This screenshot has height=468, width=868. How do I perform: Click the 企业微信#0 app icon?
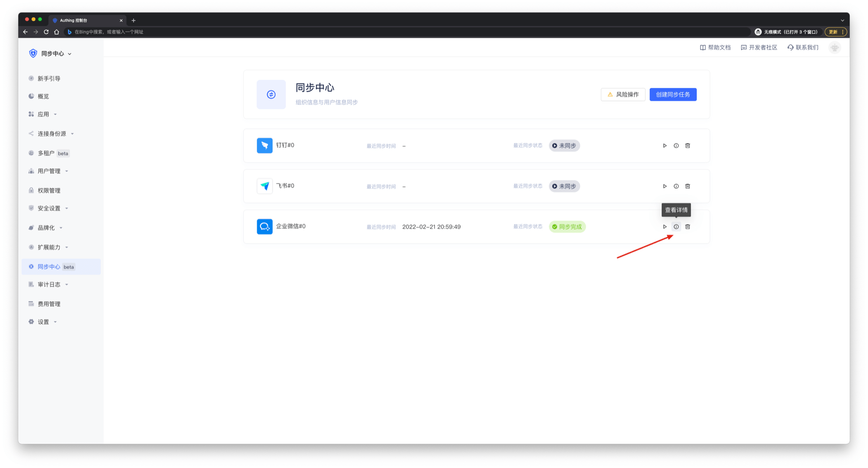[264, 227]
